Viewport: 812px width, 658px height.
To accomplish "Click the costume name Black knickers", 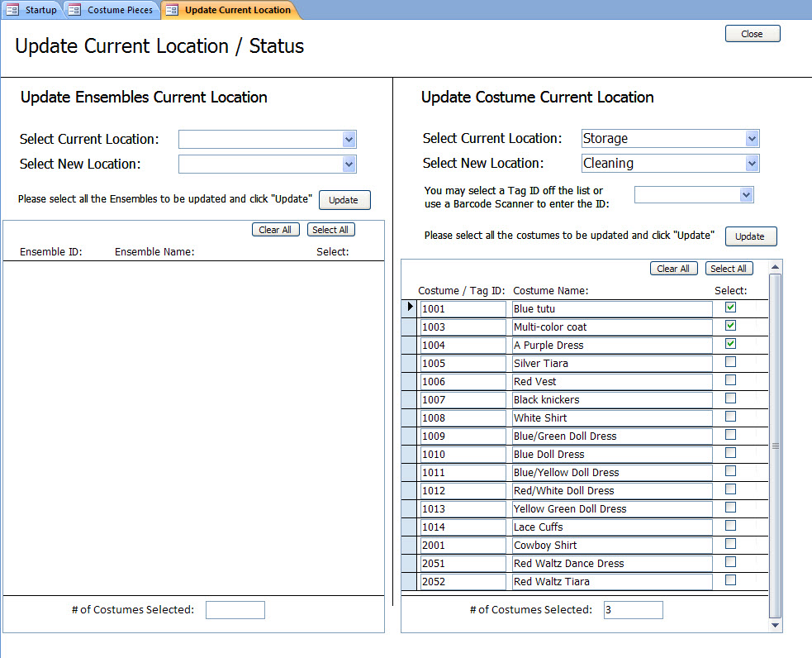I will (x=612, y=399).
